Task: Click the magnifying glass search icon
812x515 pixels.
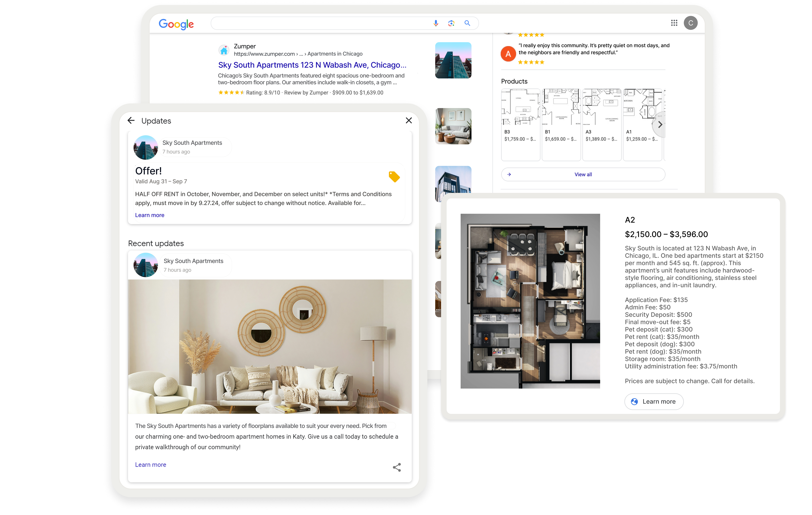Action: click(467, 23)
